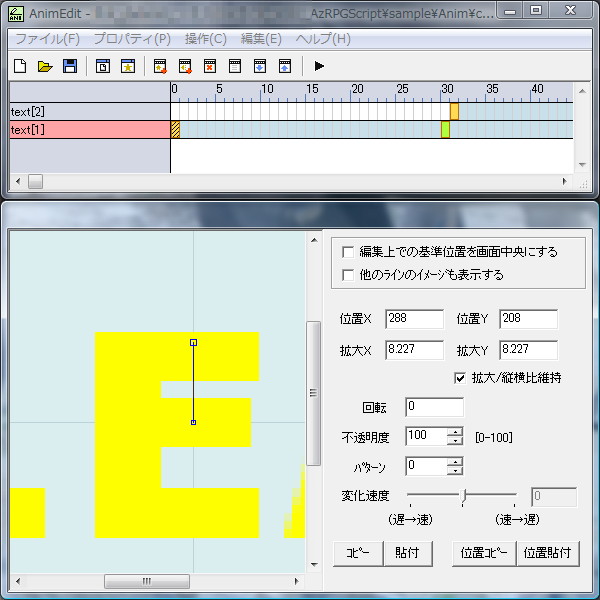Open the window icon with page symbol
600x600 pixels.
point(103,66)
